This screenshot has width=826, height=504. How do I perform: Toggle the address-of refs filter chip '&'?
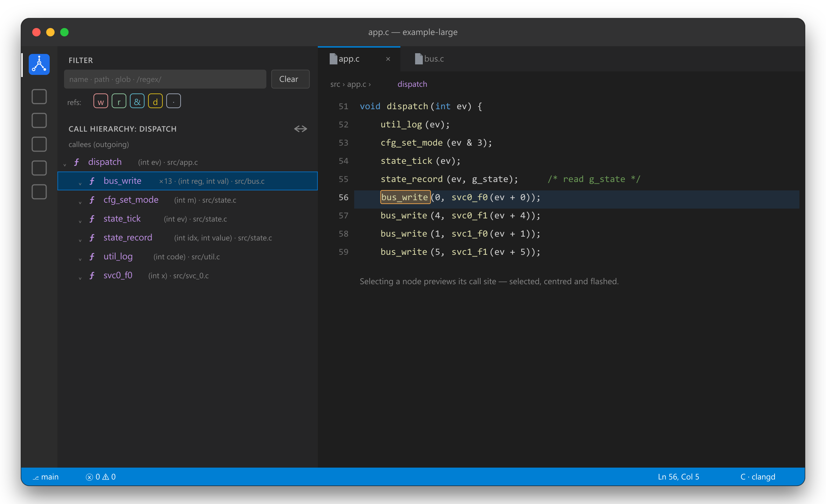click(x=137, y=101)
